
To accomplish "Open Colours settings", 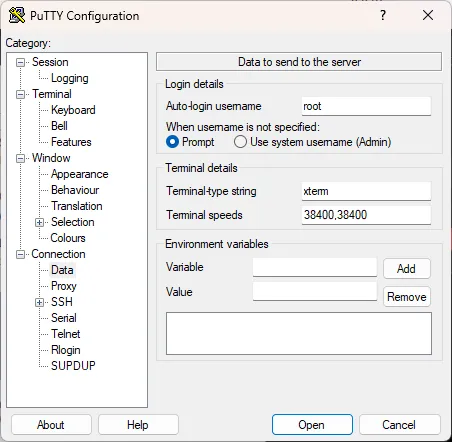I will coord(68,238).
